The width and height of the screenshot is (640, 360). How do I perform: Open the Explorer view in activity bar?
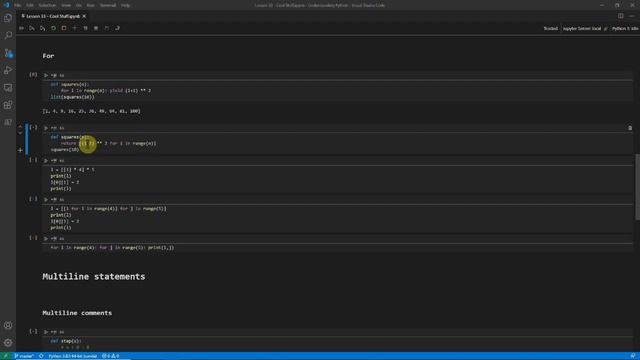(8, 18)
